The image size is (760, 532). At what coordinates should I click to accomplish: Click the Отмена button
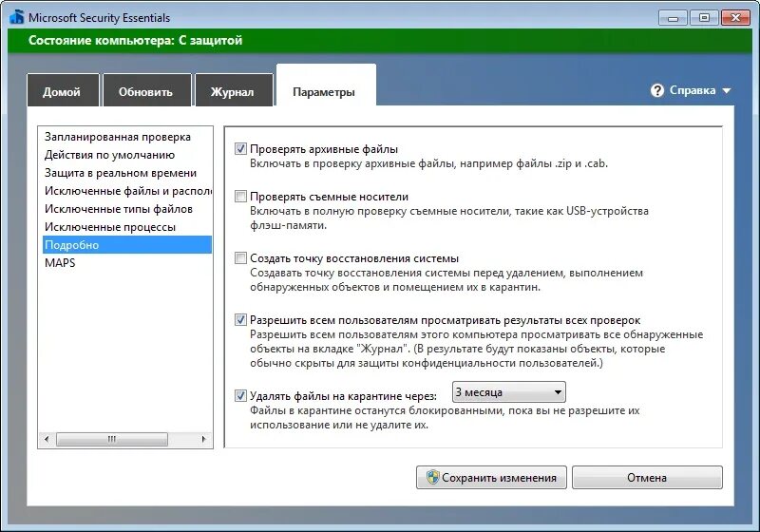tap(647, 478)
